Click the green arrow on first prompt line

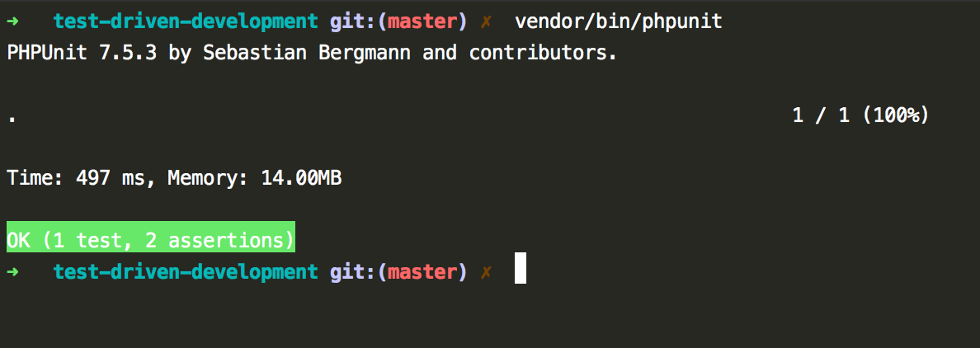[13, 22]
